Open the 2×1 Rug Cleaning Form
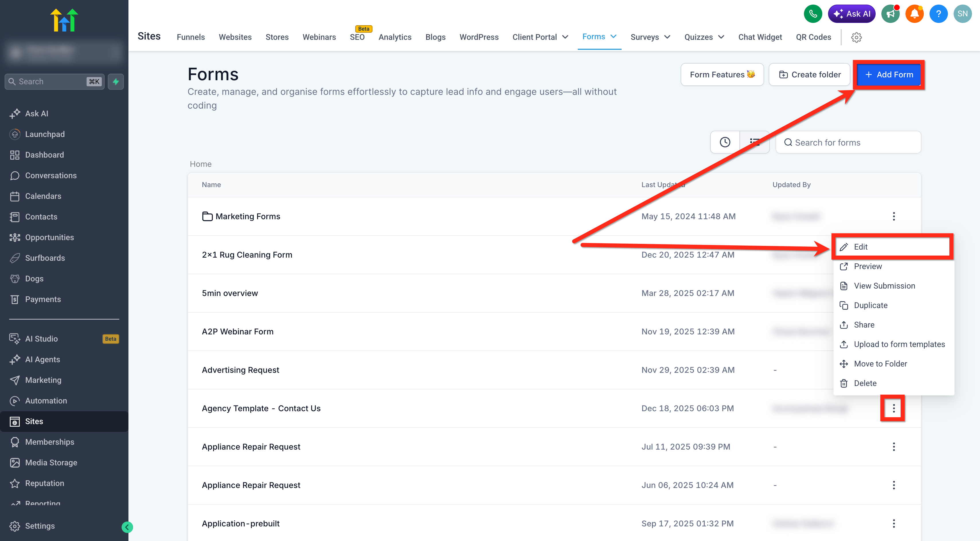The image size is (980, 541). [x=247, y=255]
